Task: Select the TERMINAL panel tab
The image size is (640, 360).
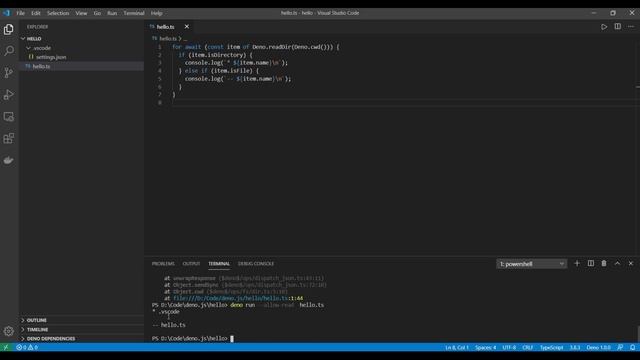Action: tap(219, 264)
